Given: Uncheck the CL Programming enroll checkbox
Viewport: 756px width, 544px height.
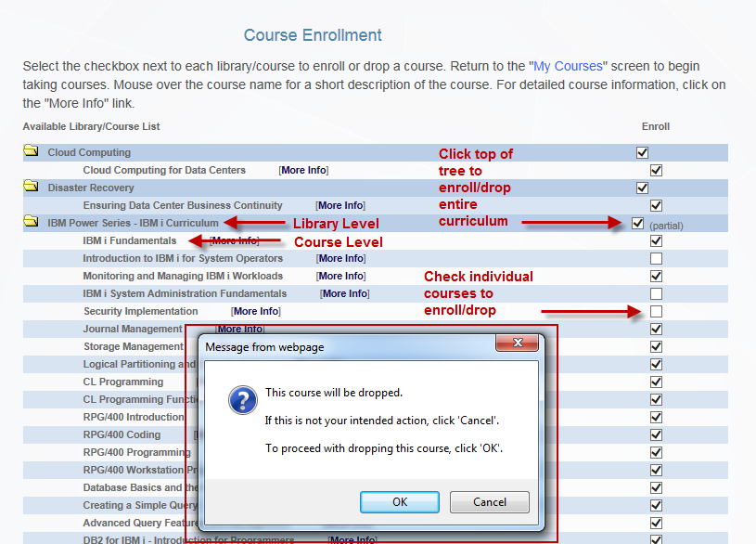Looking at the screenshot, I should coord(656,382).
